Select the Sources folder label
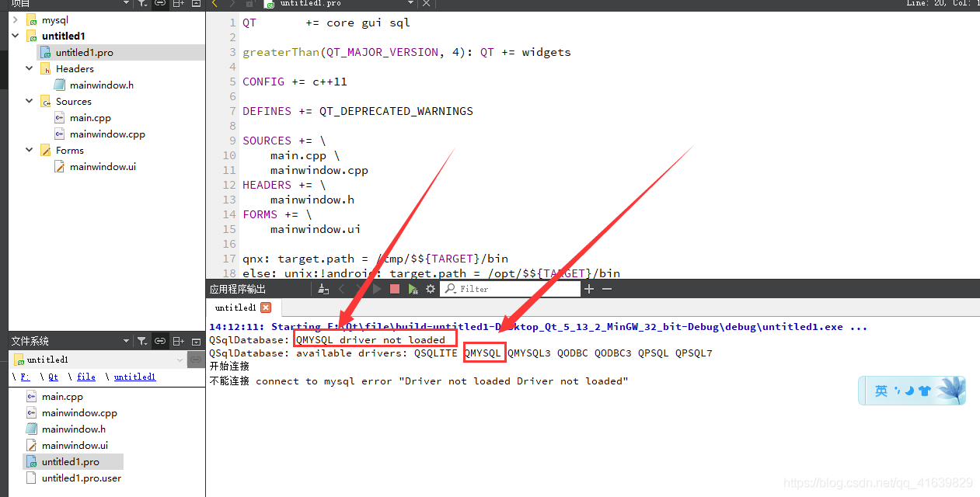 coord(73,101)
